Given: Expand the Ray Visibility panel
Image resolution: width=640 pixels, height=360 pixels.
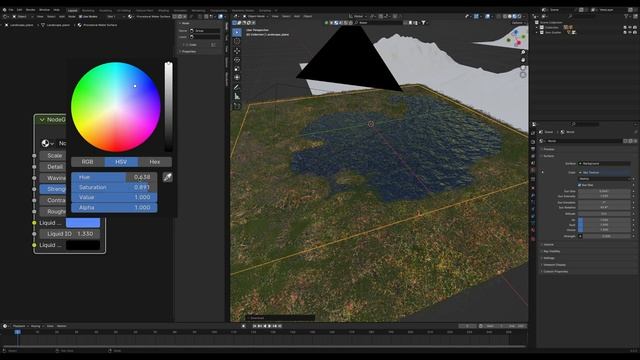Looking at the screenshot, I should [x=551, y=251].
